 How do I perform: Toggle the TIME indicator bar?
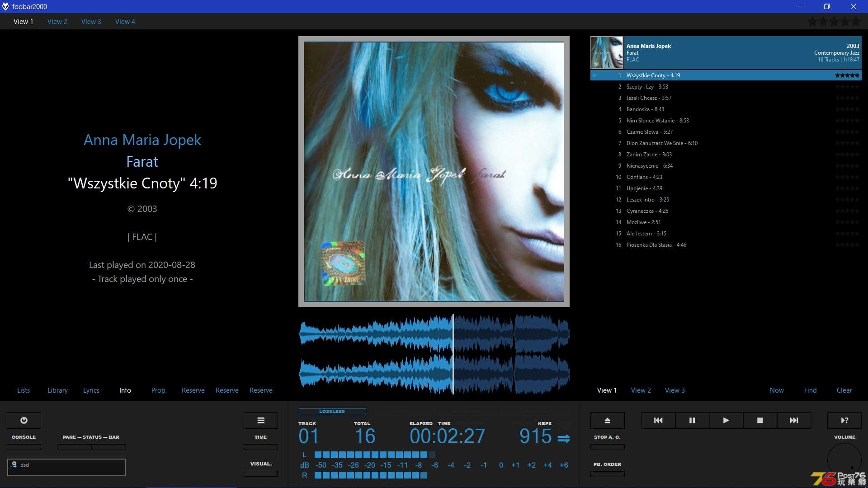click(261, 447)
